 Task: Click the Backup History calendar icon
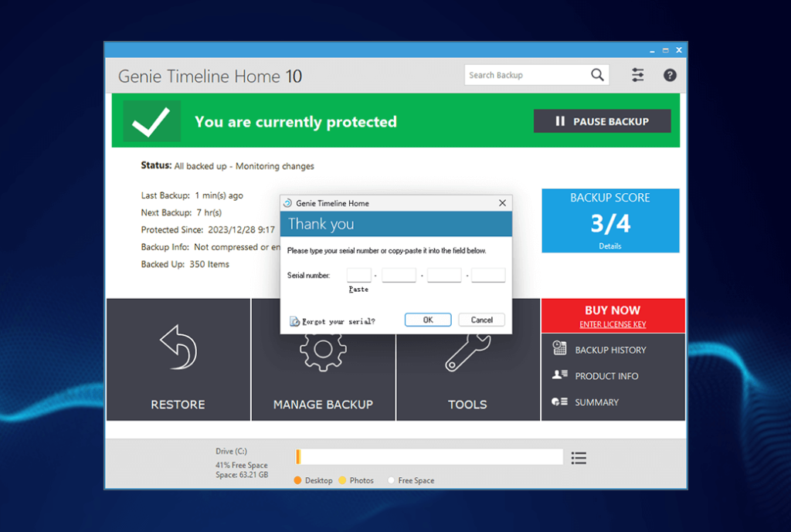click(x=559, y=348)
